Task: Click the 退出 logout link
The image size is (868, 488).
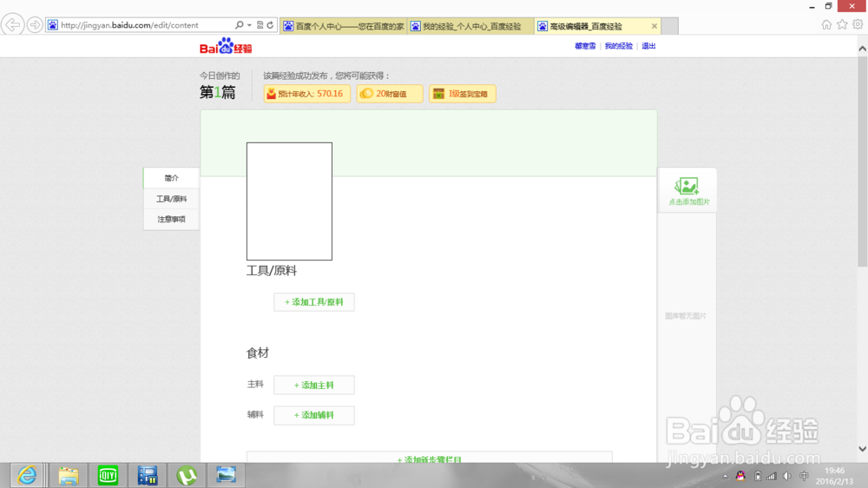Action: pyautogui.click(x=648, y=46)
